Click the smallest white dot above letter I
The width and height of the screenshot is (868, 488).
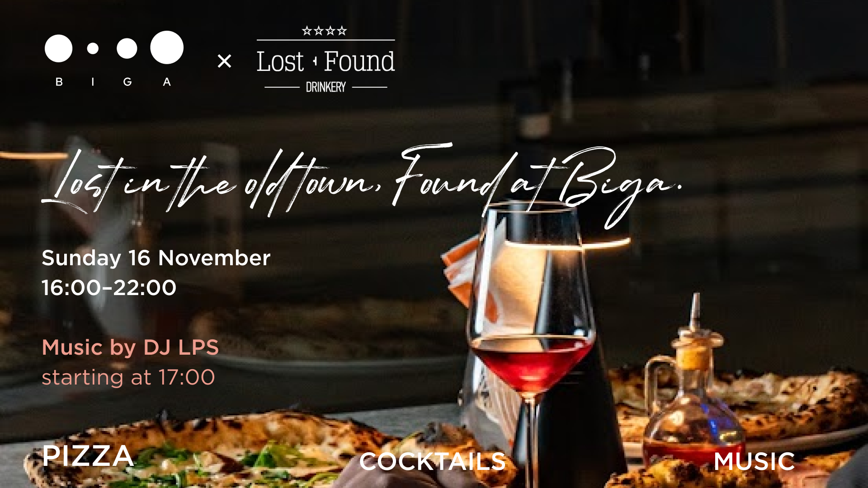pos(93,48)
